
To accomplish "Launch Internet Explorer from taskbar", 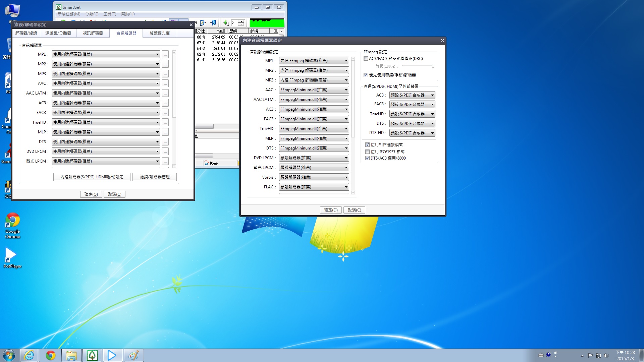I will pyautogui.click(x=30, y=355).
